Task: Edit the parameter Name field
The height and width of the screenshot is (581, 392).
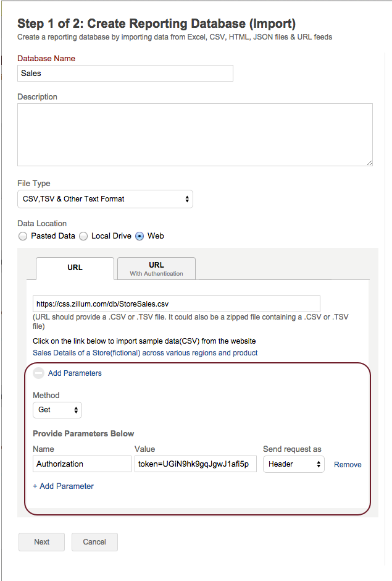Action: (x=82, y=464)
